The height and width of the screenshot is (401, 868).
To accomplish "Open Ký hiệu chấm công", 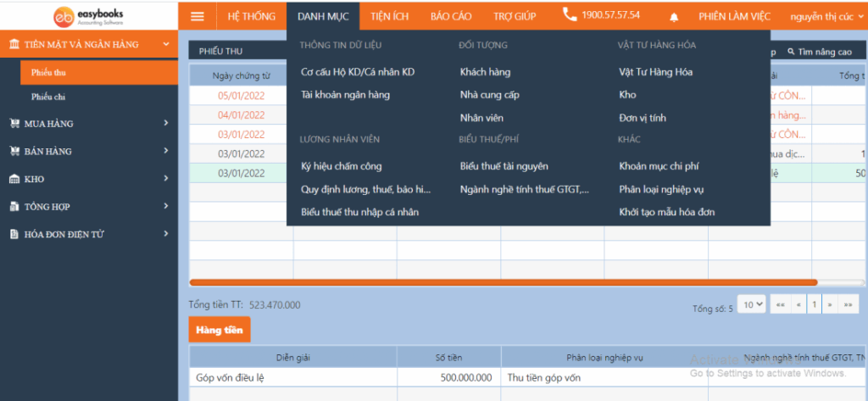I will click(x=341, y=166).
